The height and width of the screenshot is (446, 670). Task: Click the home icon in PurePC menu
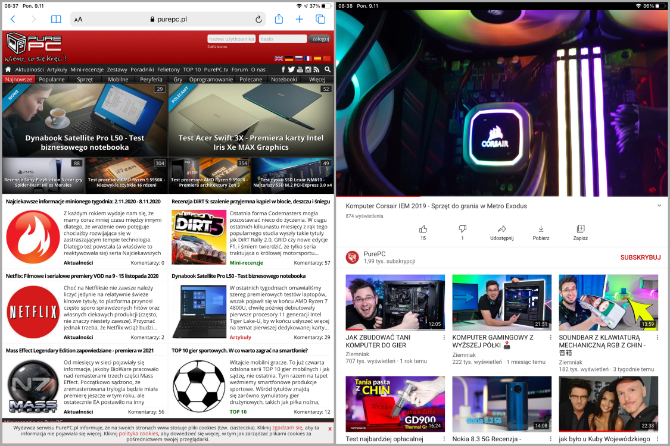coord(8,69)
